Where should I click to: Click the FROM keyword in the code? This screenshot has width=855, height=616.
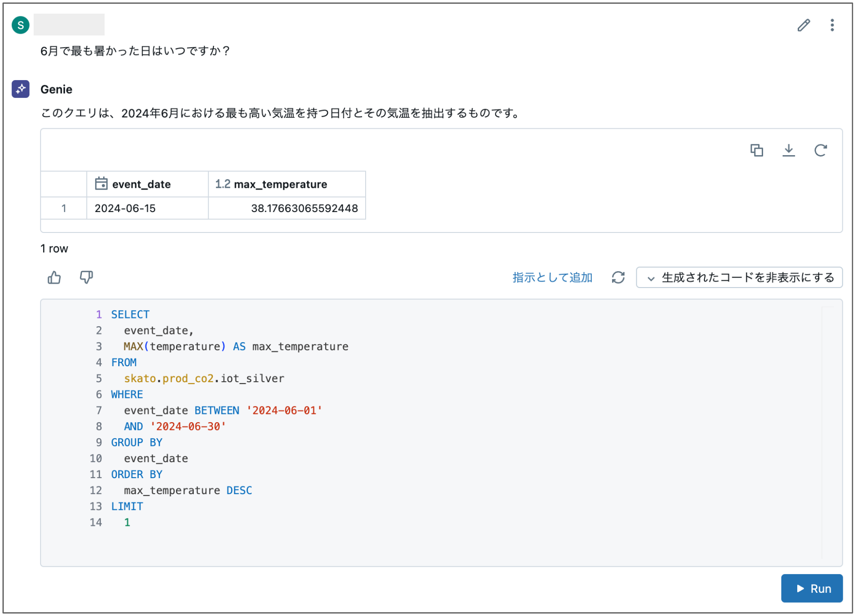[124, 362]
